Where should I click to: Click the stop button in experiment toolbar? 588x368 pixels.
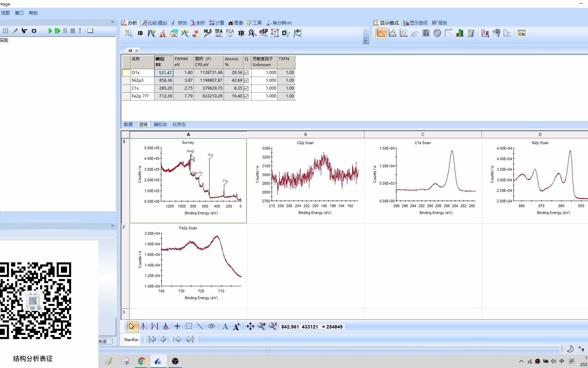pyautogui.click(x=72, y=31)
